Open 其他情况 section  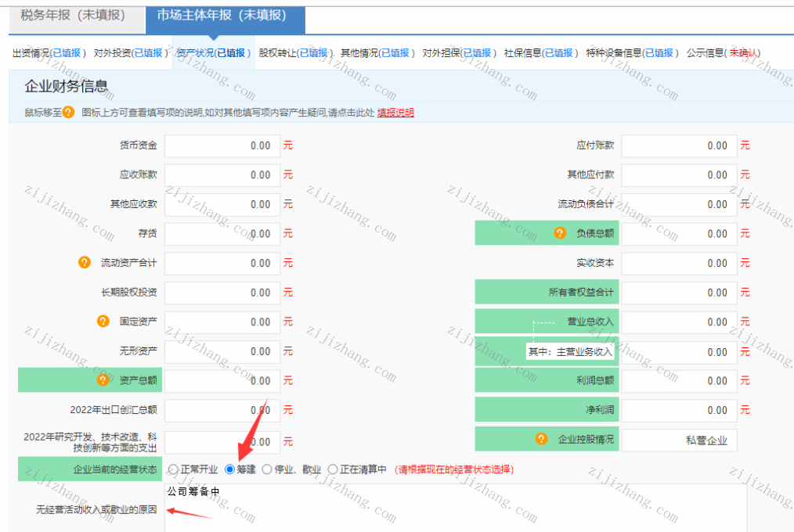click(377, 53)
